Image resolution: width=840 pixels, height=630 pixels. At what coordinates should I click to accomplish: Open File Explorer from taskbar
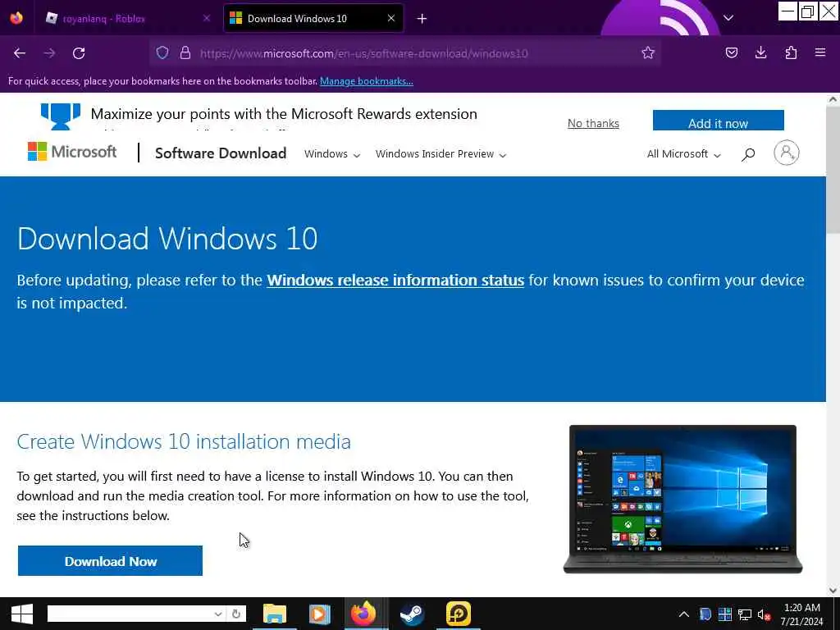275,614
